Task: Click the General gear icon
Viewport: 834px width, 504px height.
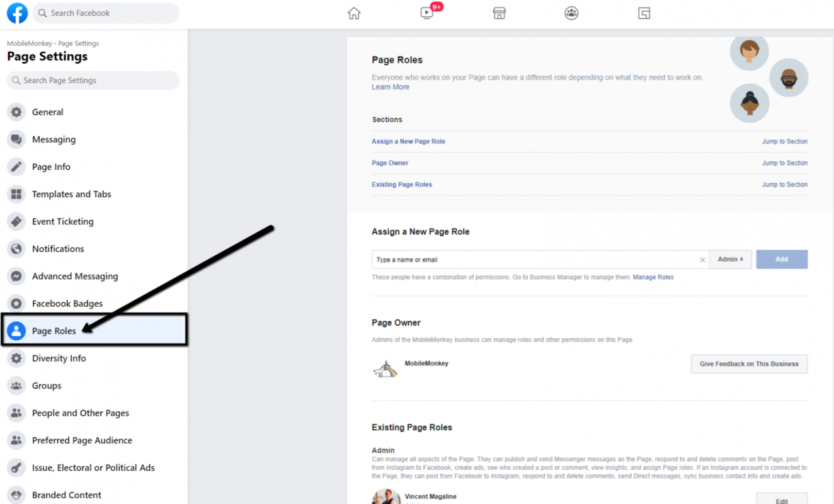Action: (x=16, y=112)
